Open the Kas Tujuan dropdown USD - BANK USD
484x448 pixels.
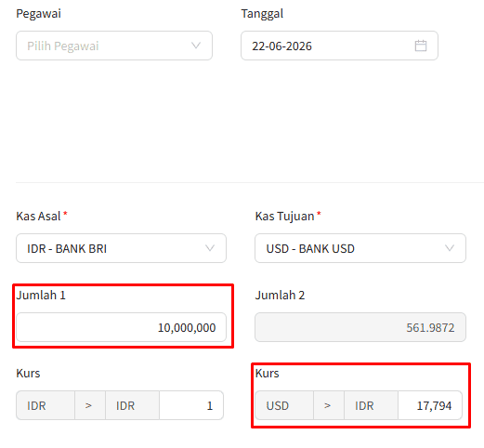[360, 248]
